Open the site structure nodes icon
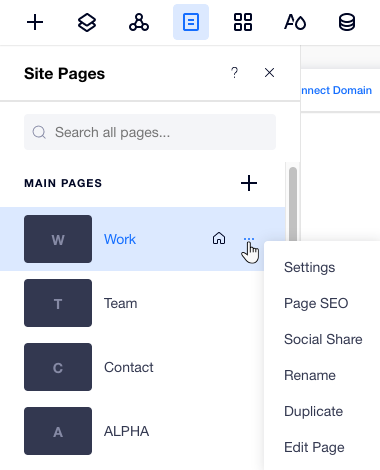 (139, 22)
